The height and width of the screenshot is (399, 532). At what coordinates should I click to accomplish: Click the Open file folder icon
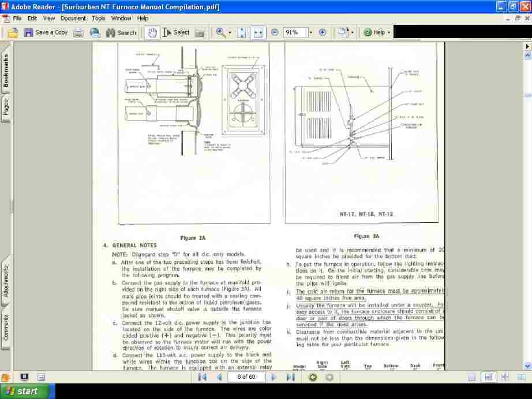(x=12, y=32)
